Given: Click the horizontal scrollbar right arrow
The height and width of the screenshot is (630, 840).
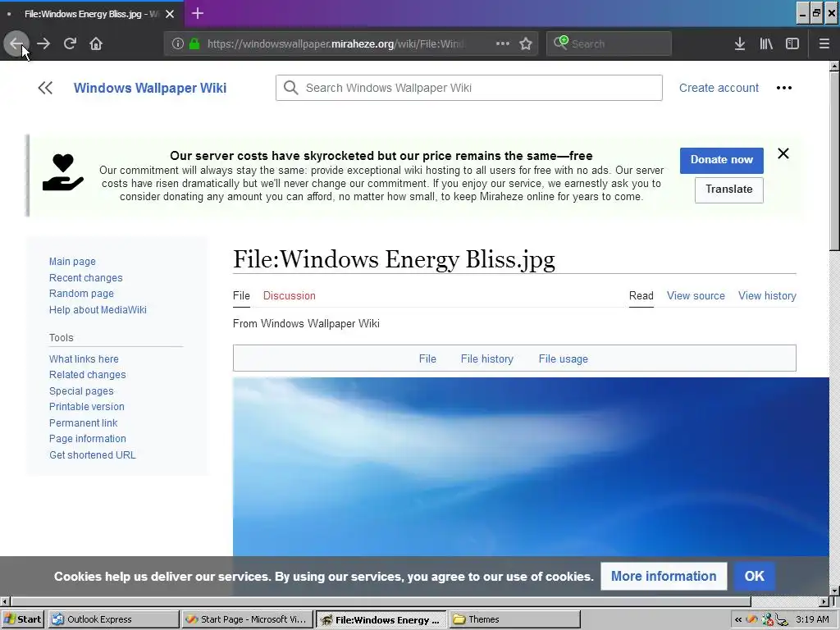Looking at the screenshot, I should (824, 602).
